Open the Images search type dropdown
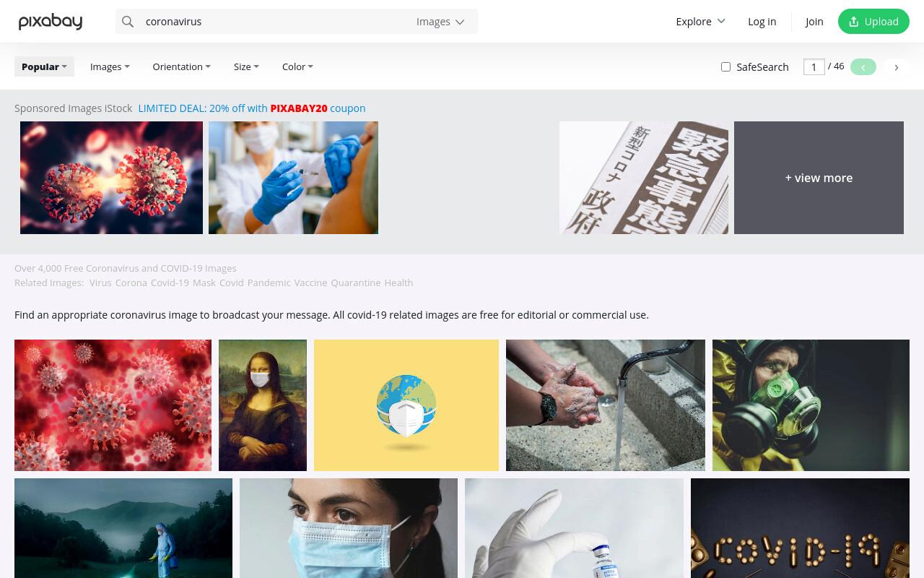This screenshot has width=924, height=578. click(x=440, y=22)
